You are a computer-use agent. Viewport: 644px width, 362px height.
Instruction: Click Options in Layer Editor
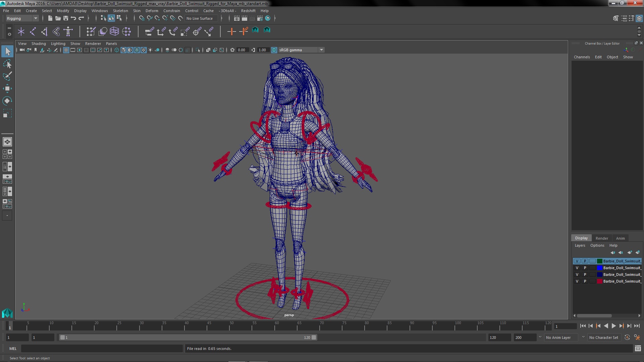[597, 245]
